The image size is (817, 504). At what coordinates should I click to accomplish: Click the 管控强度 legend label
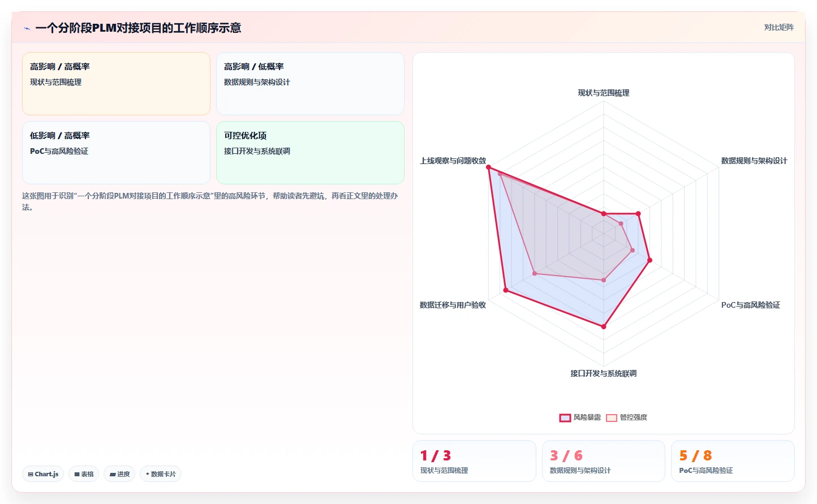click(x=634, y=417)
